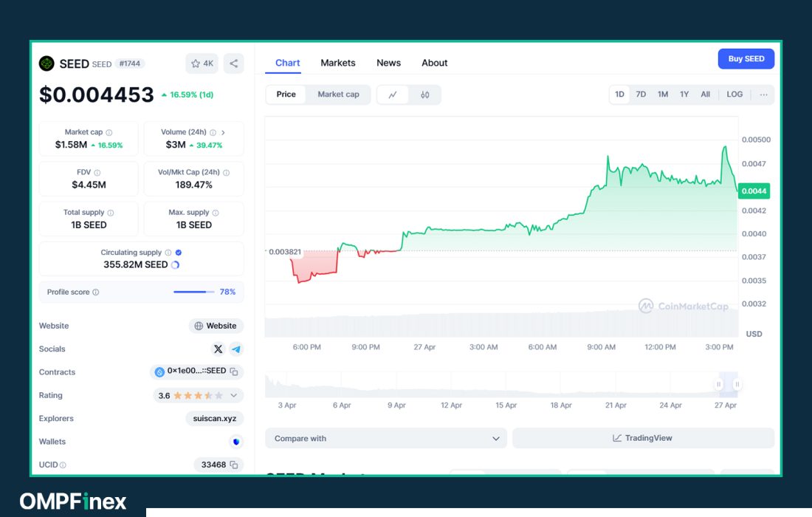Click the wallet shield icon

pos(236,442)
